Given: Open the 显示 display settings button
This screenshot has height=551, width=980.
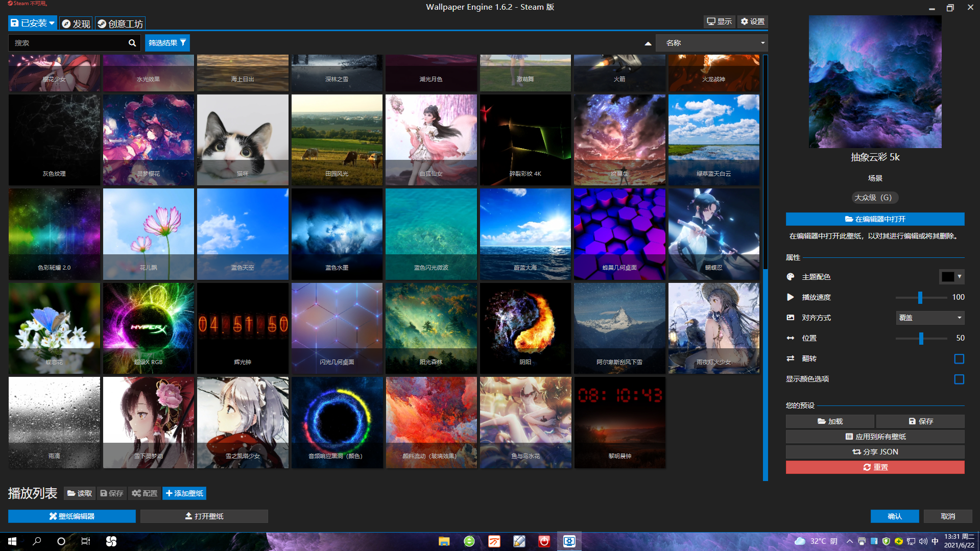Looking at the screenshot, I should (x=720, y=21).
